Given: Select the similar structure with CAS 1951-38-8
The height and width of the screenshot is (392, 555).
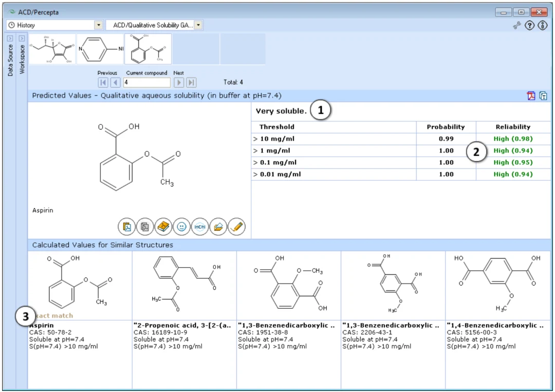Looking at the screenshot, I should tap(289, 286).
